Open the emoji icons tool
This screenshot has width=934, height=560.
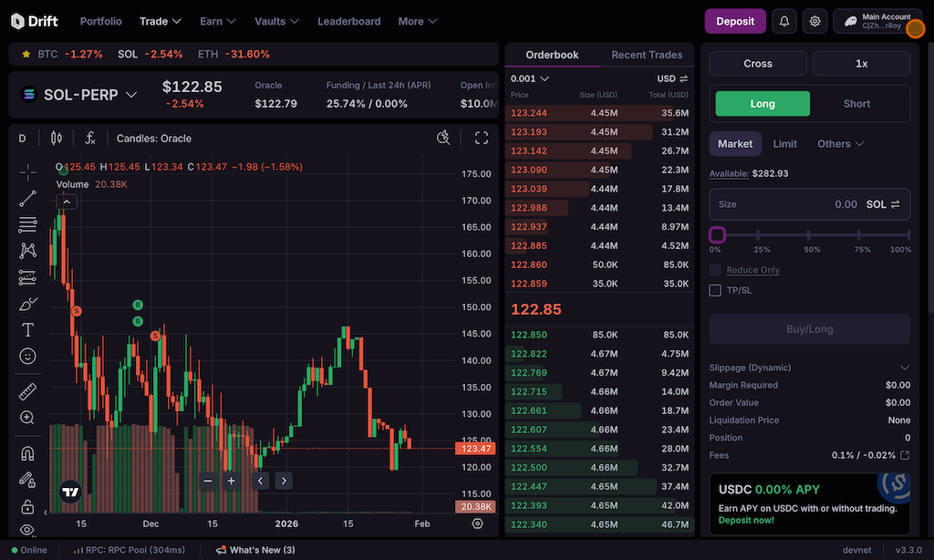27,357
